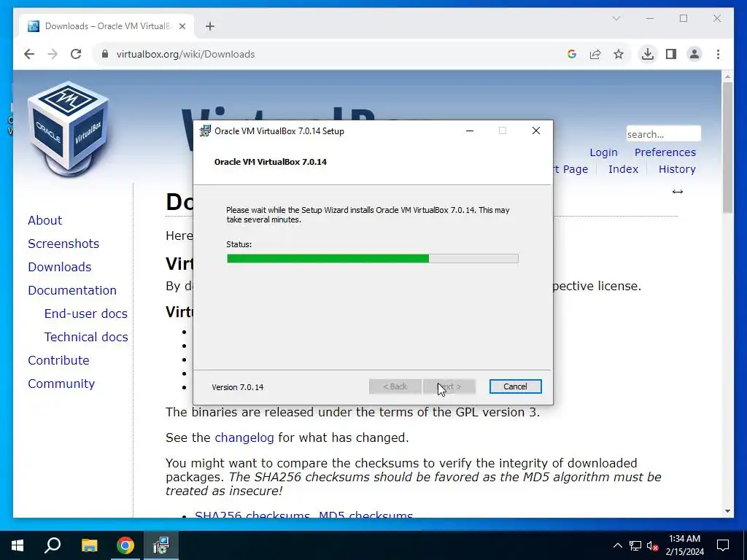Click the site lock icon in address bar
747x560 pixels.
pyautogui.click(x=105, y=54)
